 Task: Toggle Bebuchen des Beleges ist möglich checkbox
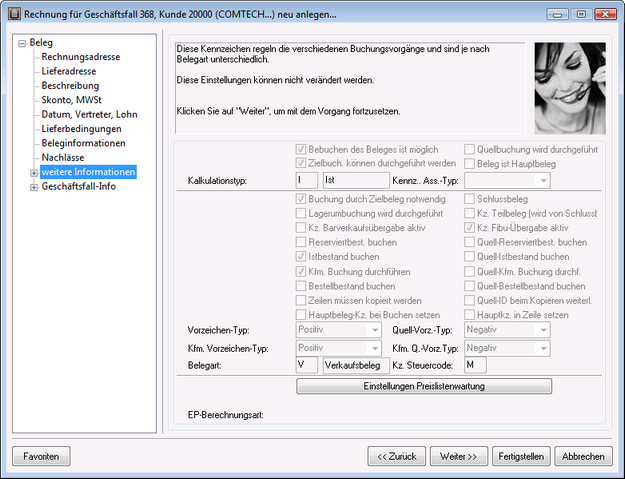click(301, 149)
